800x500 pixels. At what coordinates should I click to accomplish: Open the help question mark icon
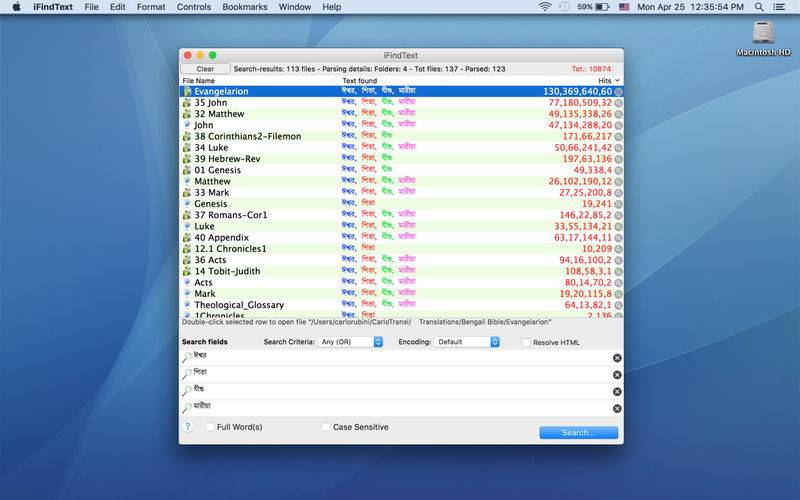(188, 427)
